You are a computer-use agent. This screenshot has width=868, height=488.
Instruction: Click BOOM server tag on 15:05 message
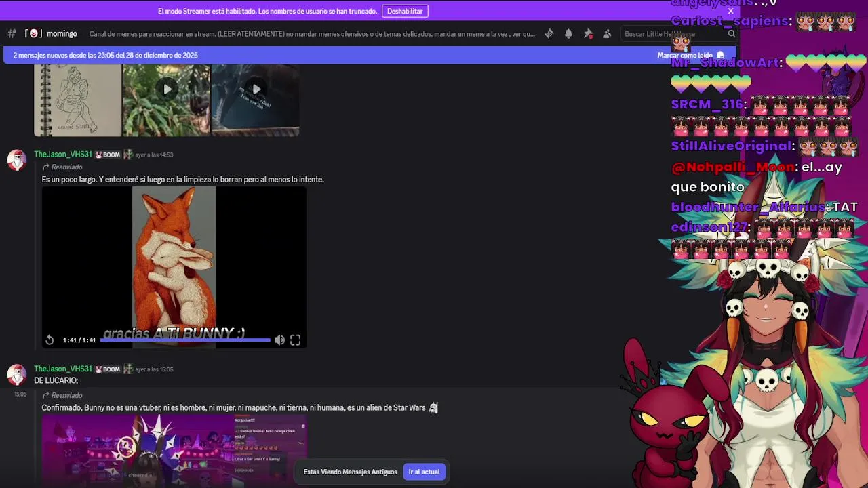[x=108, y=369]
